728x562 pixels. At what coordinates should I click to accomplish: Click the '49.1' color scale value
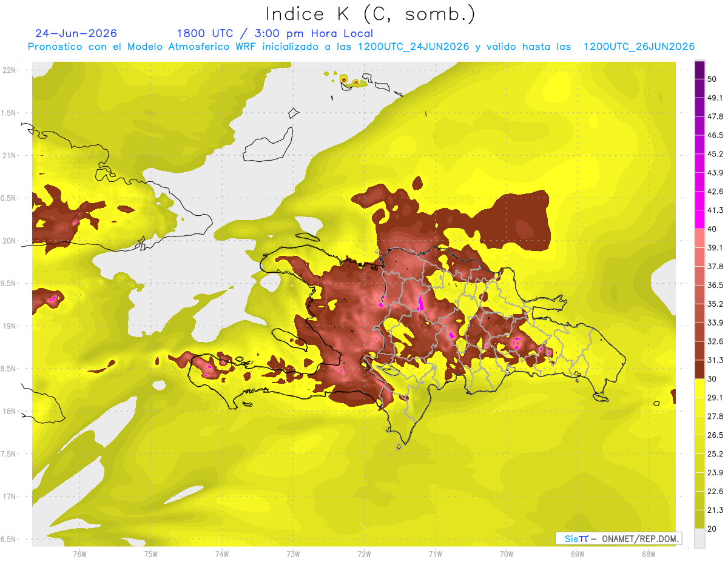point(715,98)
